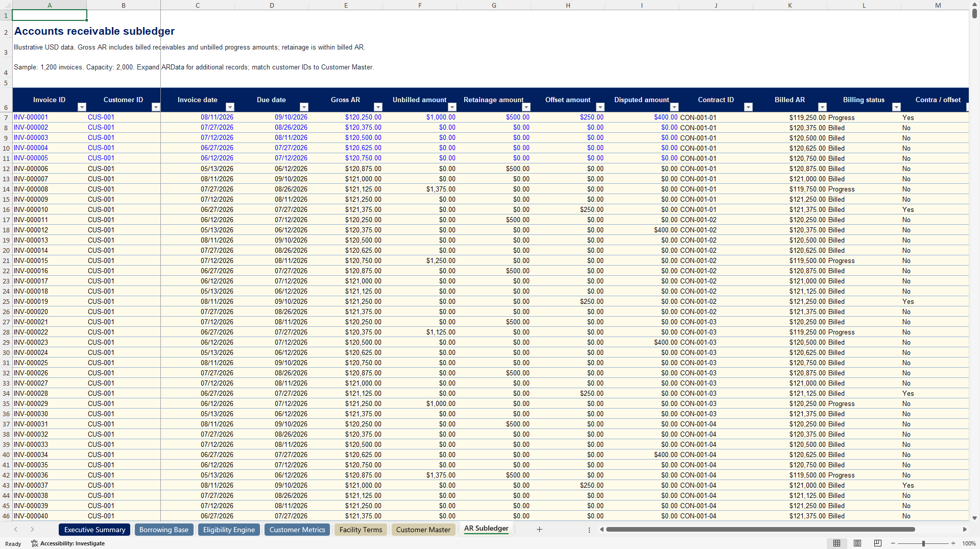Image resolution: width=980 pixels, height=549 pixels.
Task: Open the Offset amount filter dropdown
Action: pyautogui.click(x=600, y=107)
